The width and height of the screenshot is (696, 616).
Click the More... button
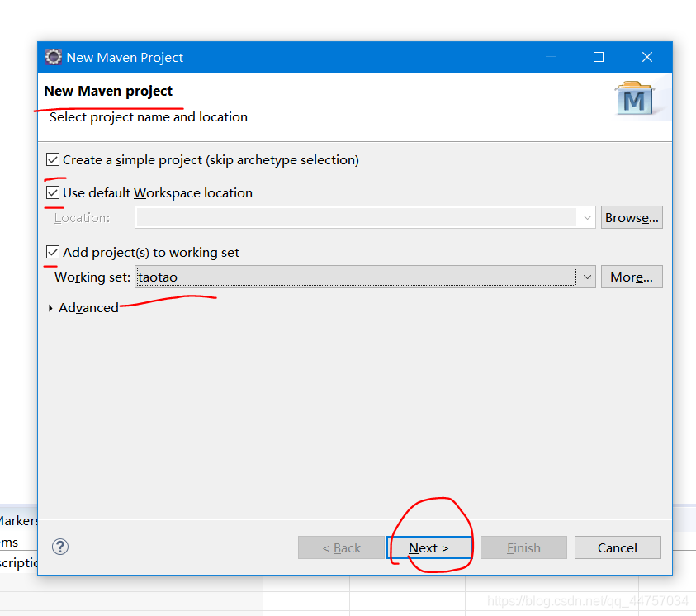tap(632, 277)
